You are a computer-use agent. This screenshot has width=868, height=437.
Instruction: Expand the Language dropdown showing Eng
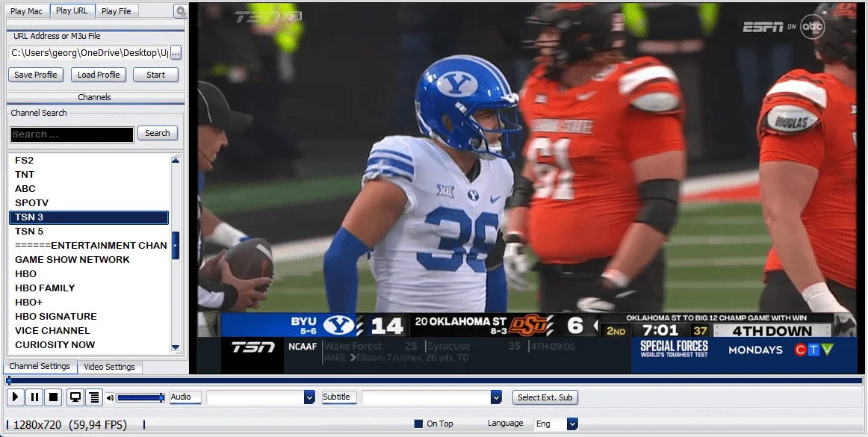[x=572, y=424]
